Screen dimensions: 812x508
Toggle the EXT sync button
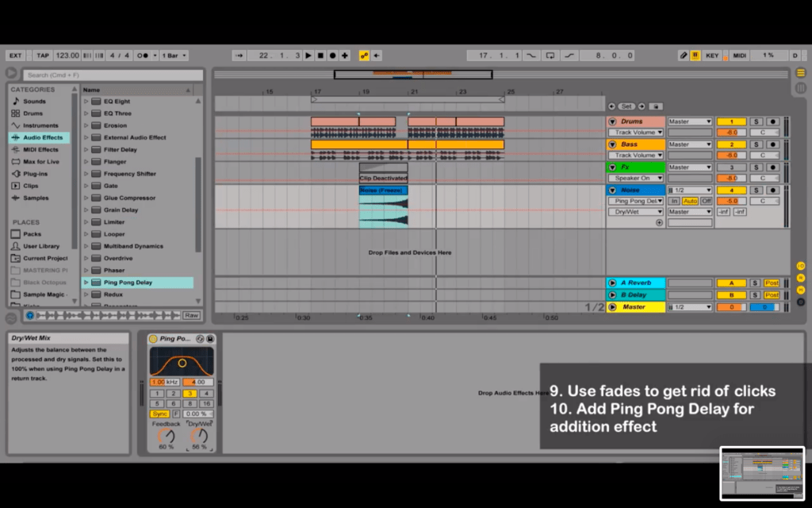tap(16, 56)
